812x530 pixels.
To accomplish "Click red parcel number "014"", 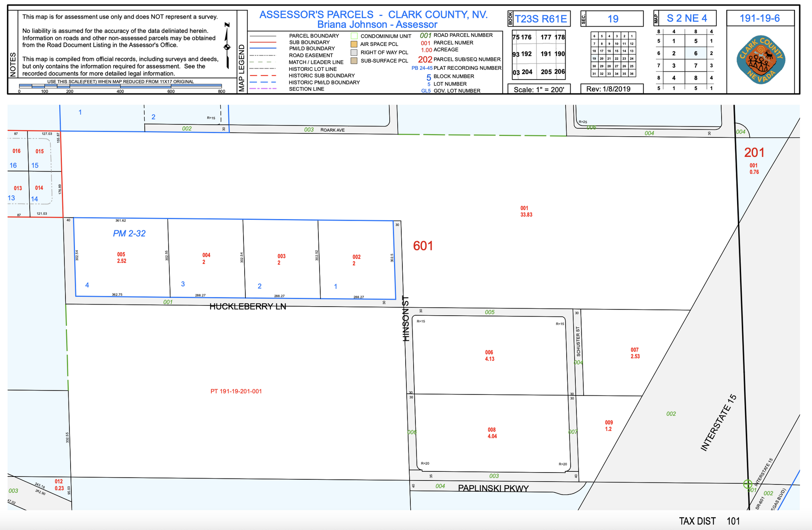I will 39,188.
